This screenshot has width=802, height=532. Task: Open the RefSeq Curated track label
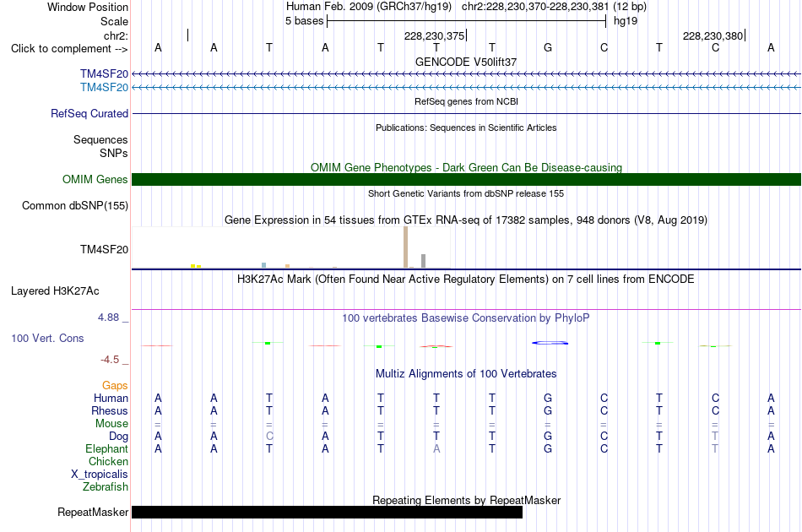tap(89, 113)
